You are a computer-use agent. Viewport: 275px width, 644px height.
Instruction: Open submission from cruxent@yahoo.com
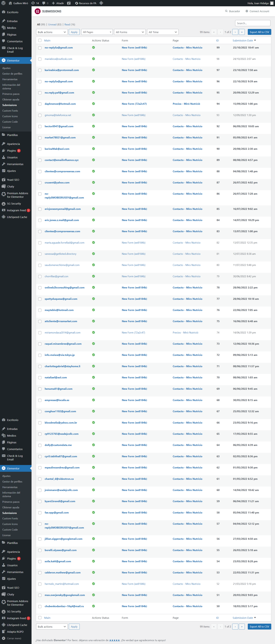57,182
